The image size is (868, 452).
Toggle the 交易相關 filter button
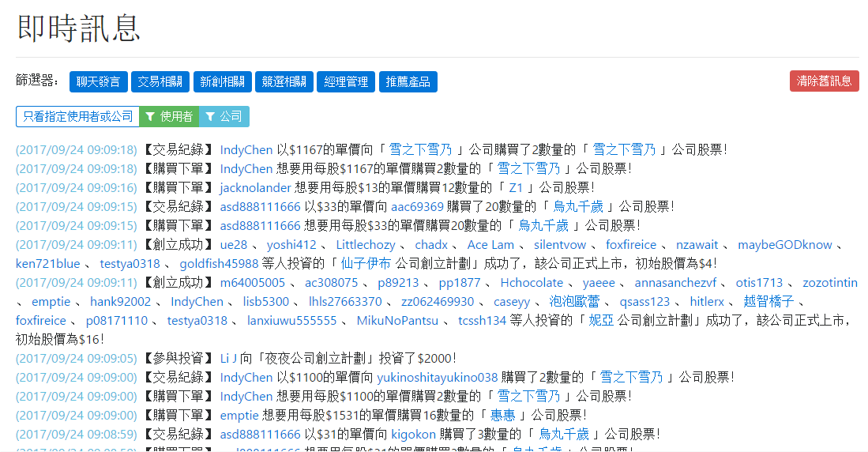pyautogui.click(x=160, y=81)
